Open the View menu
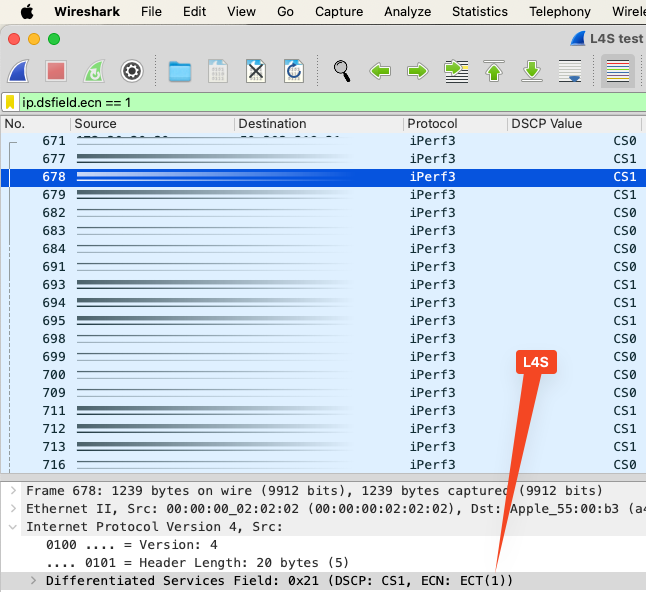 click(x=241, y=12)
